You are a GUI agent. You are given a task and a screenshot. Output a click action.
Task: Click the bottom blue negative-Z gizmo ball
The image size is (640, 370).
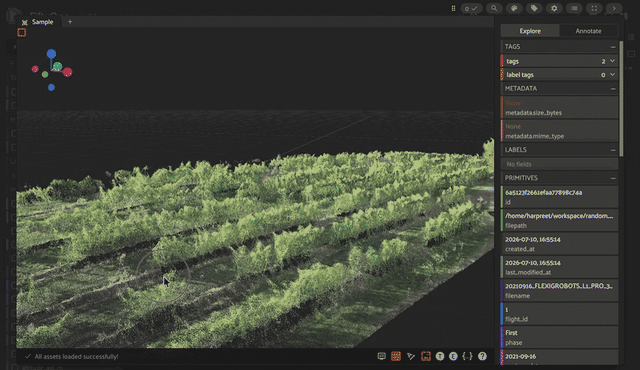click(51, 87)
